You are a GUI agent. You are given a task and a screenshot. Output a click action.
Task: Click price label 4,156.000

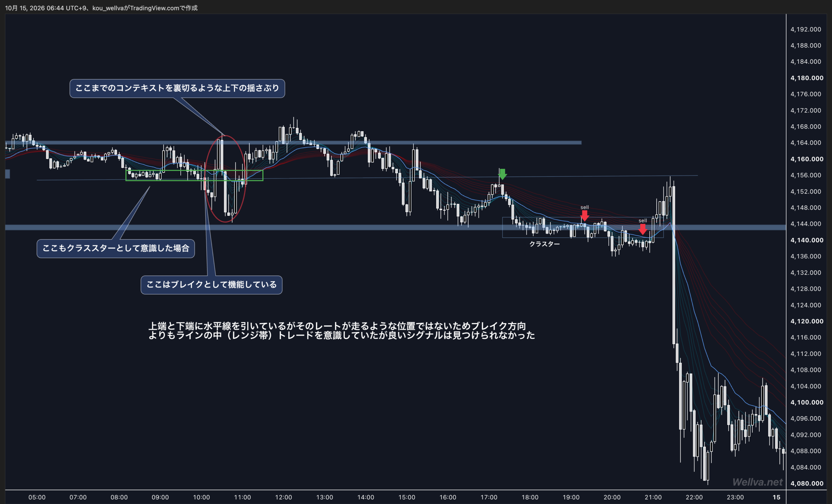click(x=806, y=175)
